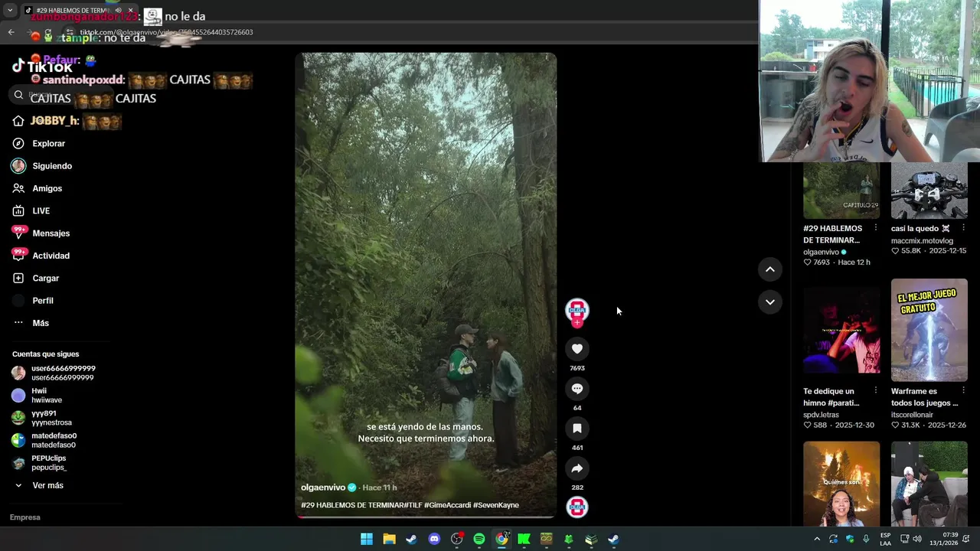Open three-dot menu for casi la quedo card
This screenshot has height=551, width=980.
point(963,228)
